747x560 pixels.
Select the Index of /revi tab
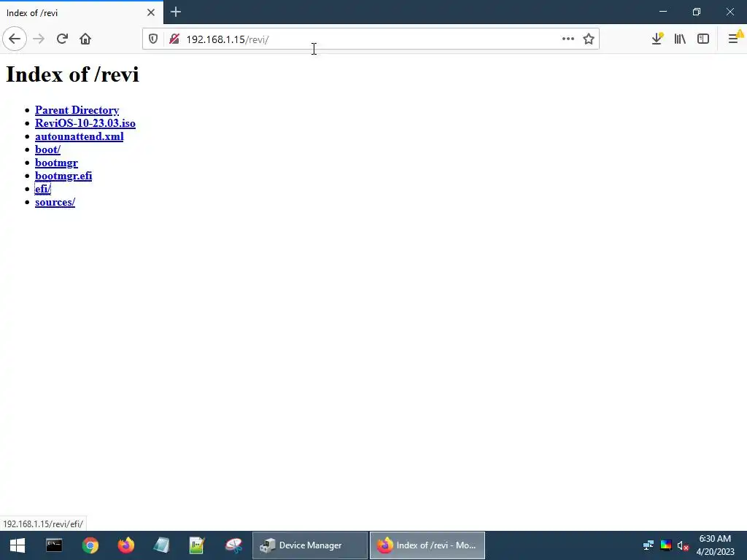point(82,12)
